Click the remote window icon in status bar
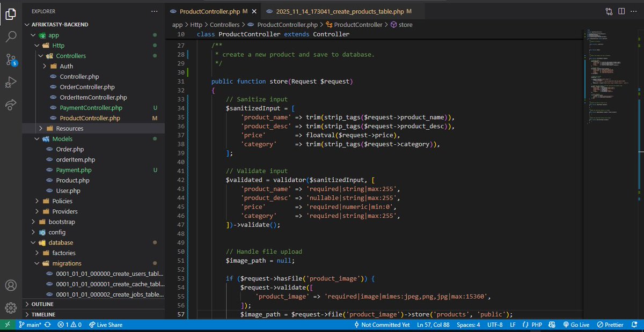The height and width of the screenshot is (332, 644). point(6,324)
